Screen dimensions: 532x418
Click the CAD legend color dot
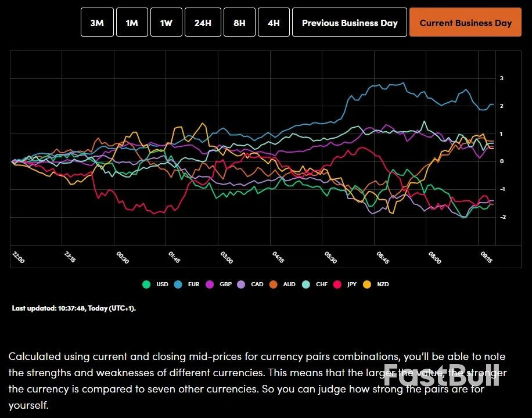coord(240,284)
